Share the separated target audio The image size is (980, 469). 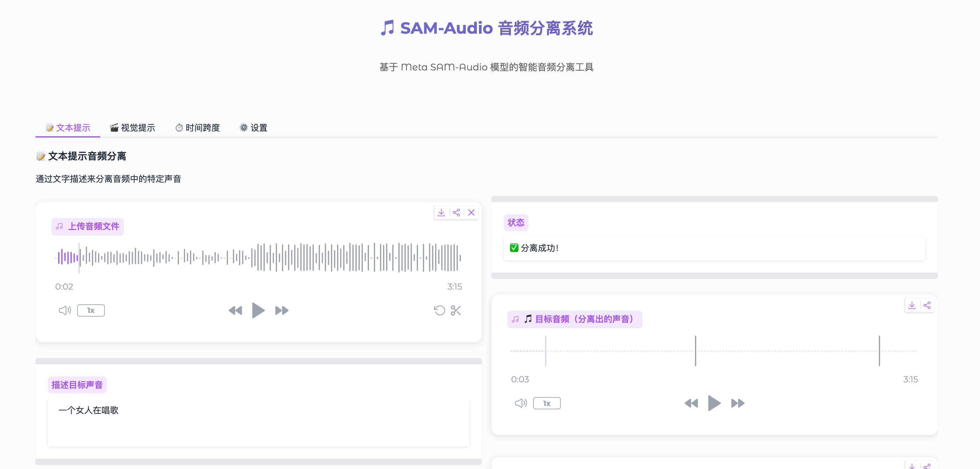pos(927,305)
